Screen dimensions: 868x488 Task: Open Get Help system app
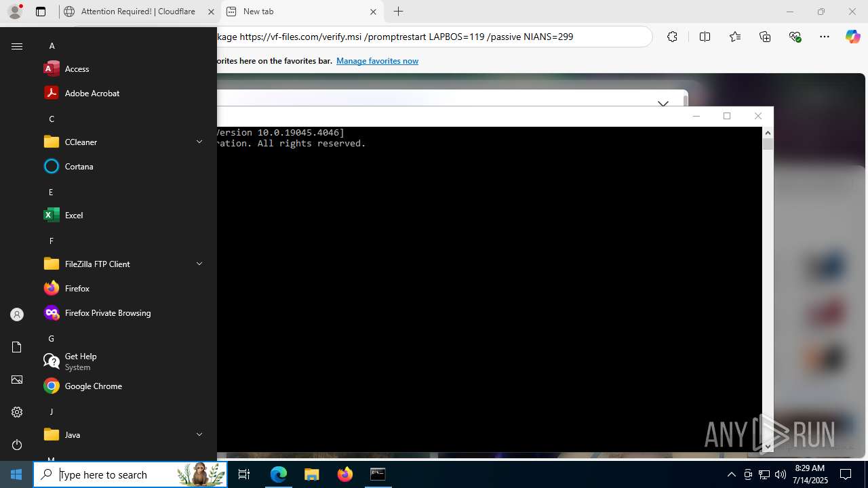pos(124,361)
